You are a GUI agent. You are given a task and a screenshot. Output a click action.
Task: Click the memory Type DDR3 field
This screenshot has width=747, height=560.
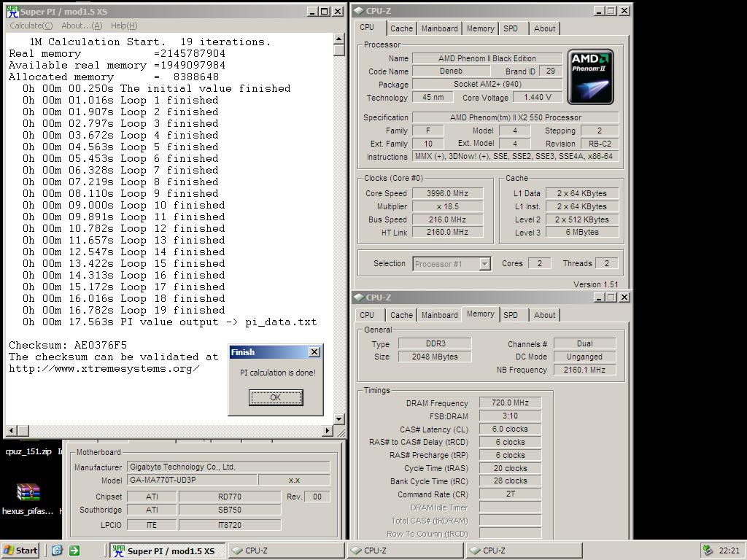(435, 344)
